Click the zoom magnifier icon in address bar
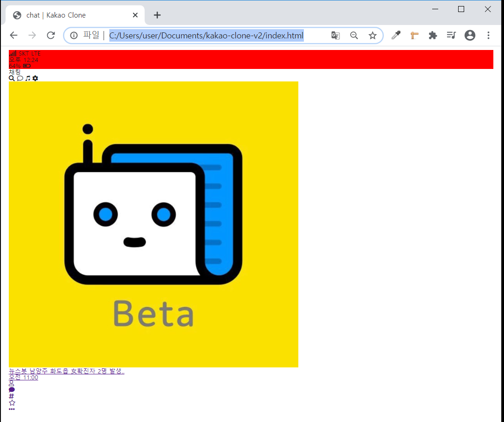Image resolution: width=504 pixels, height=422 pixels. (354, 35)
